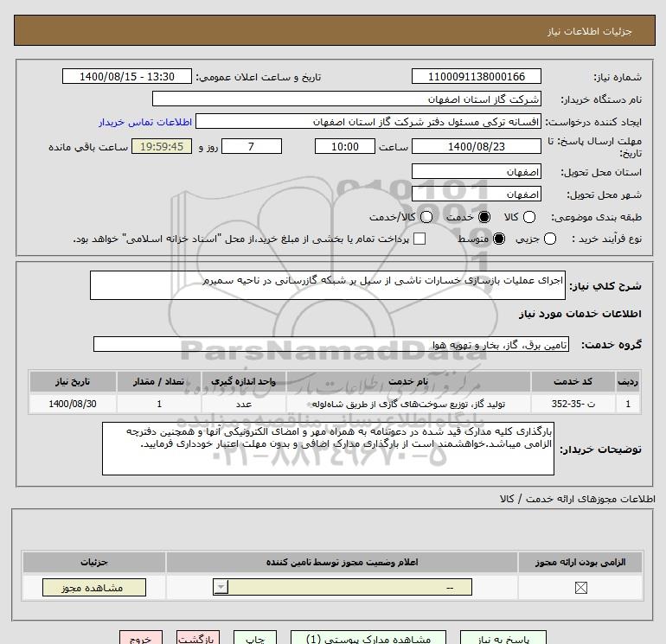This screenshot has height=644, width=666.
Task: Choose the متوسط purchase type radio
Action: [499, 239]
